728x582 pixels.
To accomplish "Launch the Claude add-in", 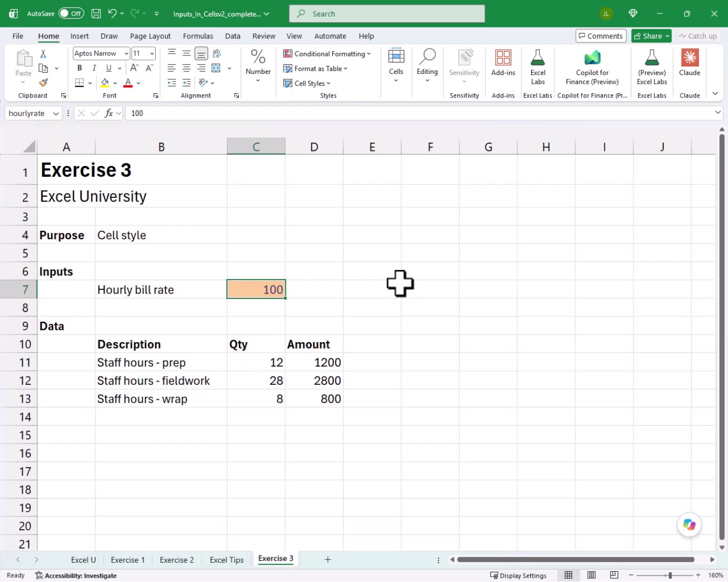I will (690, 63).
